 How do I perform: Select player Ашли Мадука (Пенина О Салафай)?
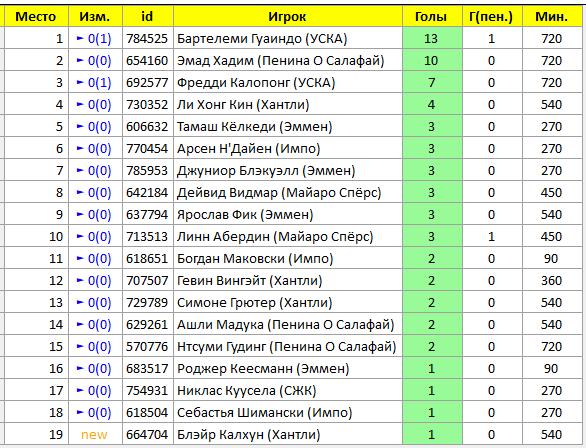tap(286, 325)
